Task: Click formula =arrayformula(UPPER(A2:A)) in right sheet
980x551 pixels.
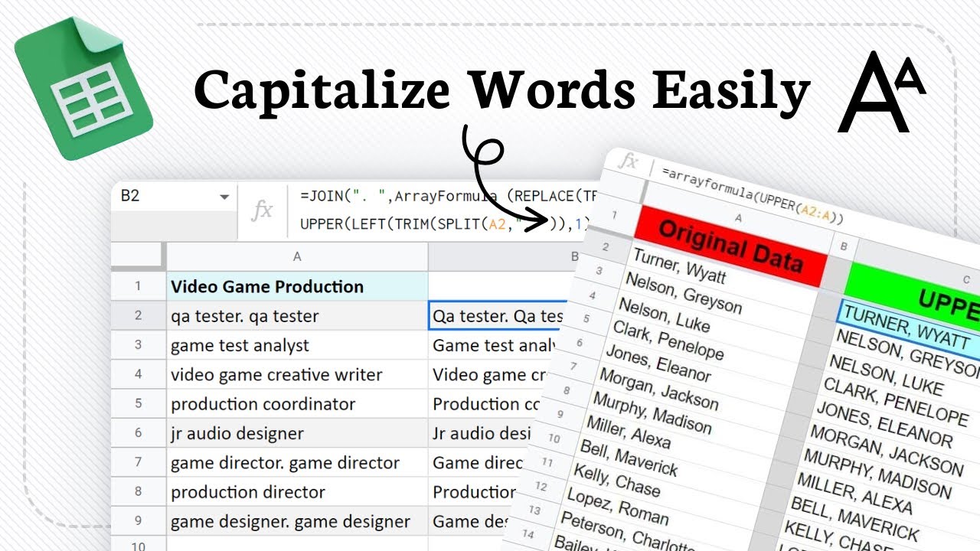Action: [751, 197]
